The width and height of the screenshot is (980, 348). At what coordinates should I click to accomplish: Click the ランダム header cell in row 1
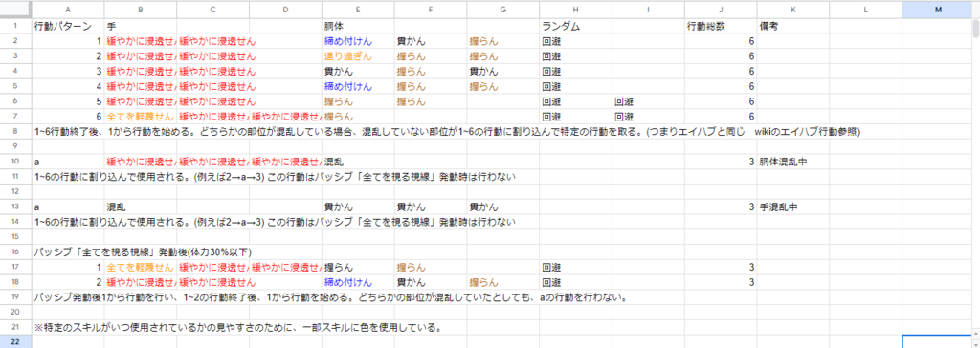coord(575,26)
